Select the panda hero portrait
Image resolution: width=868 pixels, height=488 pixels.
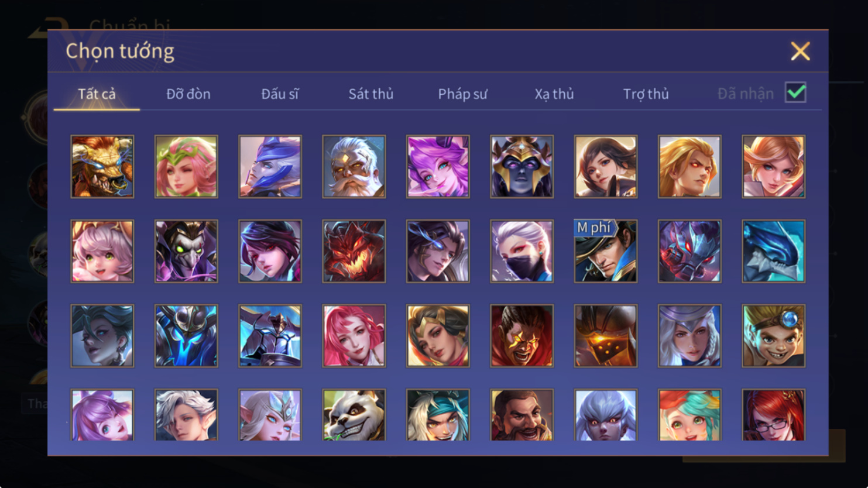click(354, 415)
